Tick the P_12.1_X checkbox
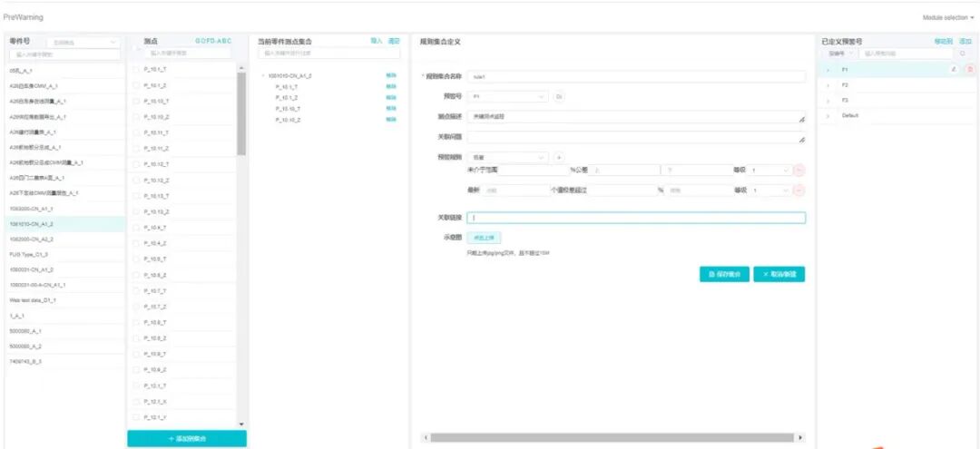The height and width of the screenshot is (449, 980). (135, 401)
